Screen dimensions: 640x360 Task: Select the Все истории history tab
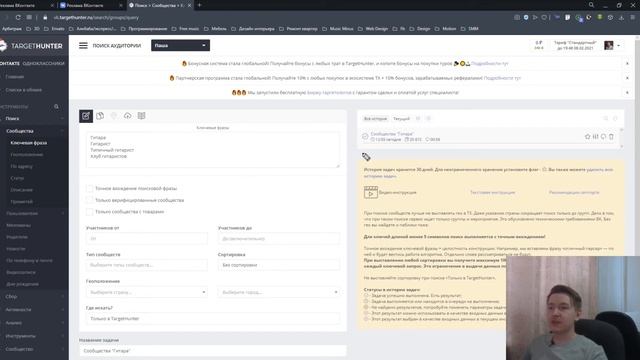point(375,119)
